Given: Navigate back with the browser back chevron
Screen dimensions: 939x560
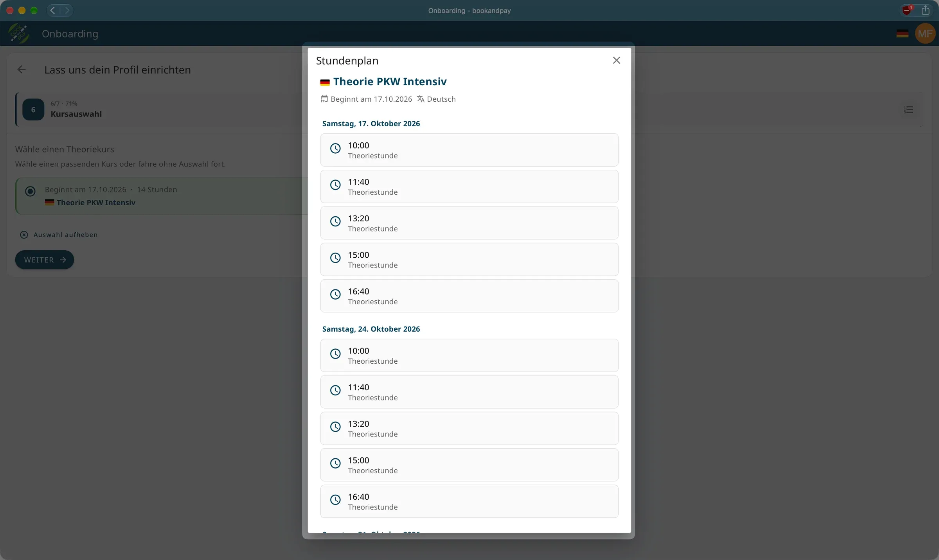Looking at the screenshot, I should coord(53,10).
